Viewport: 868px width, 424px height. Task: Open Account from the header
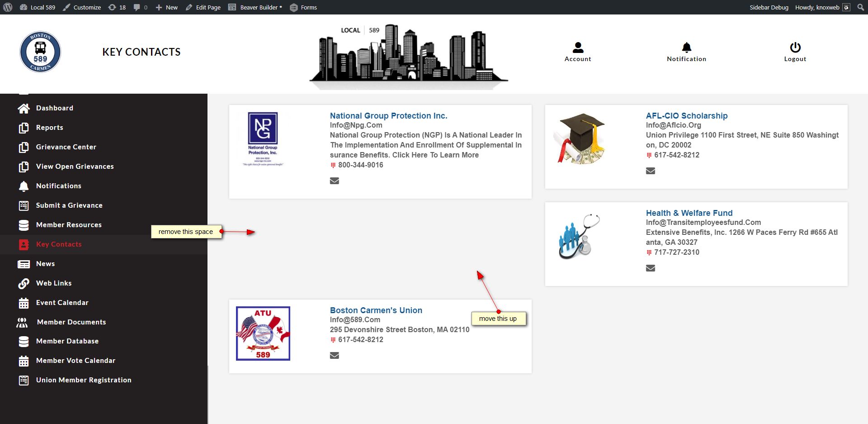pos(578,52)
